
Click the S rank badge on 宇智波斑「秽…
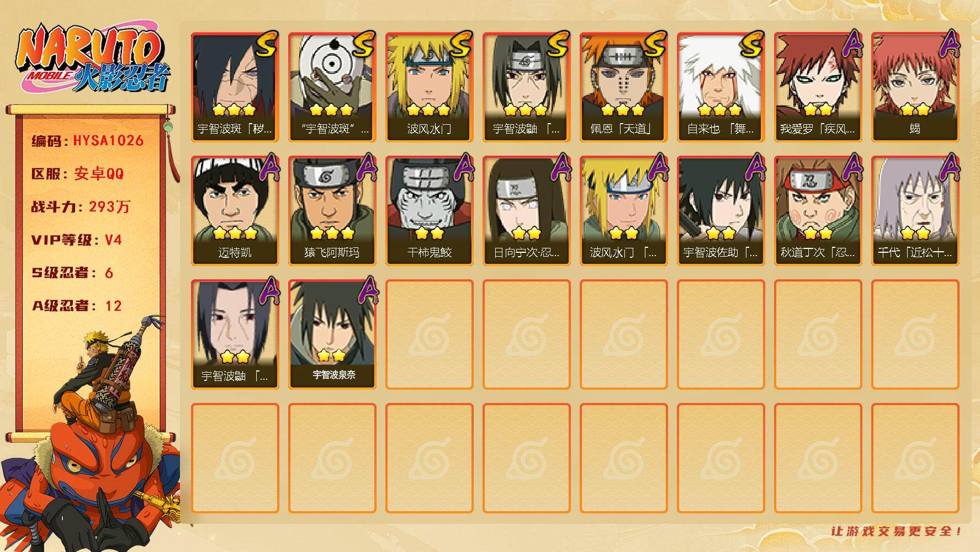point(267,44)
